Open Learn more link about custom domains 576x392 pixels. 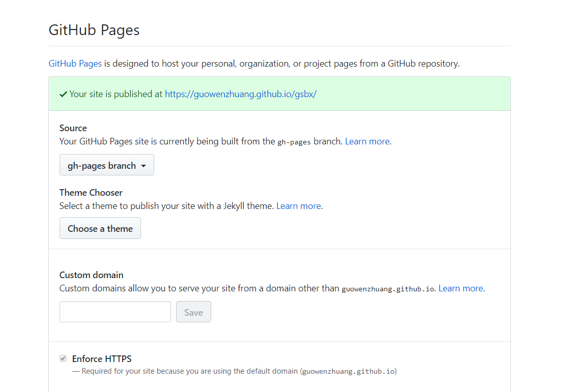[460, 288]
